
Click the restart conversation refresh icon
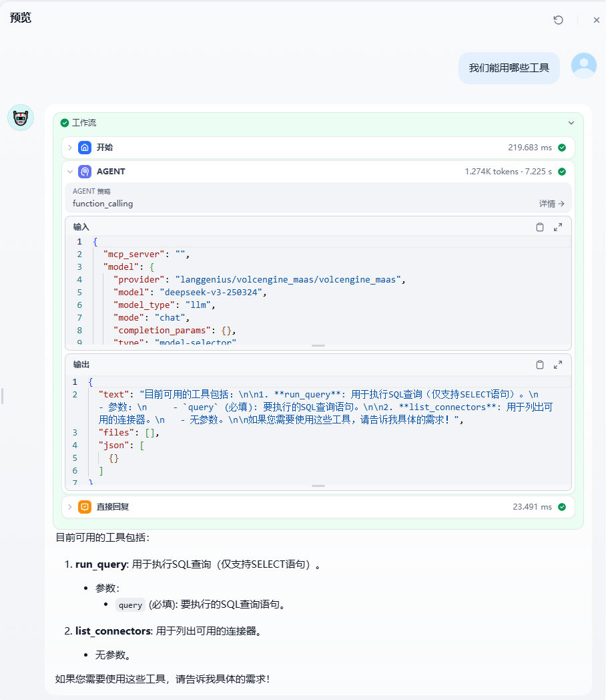559,20
